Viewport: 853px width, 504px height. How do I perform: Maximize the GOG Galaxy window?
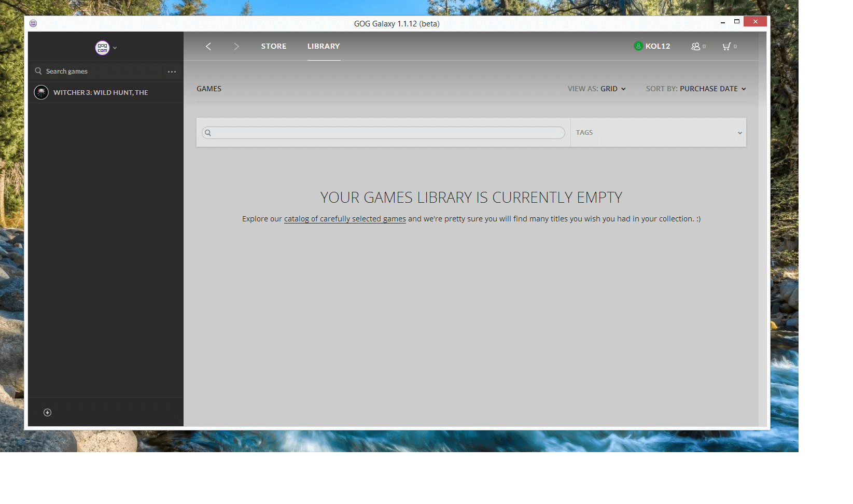[x=737, y=21]
